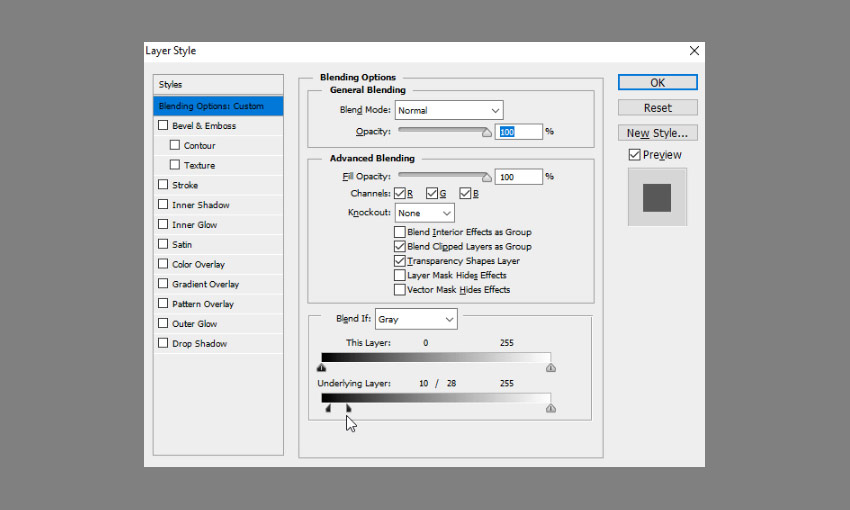Uncheck Blend Clipped Layers as Group
This screenshot has height=510, width=850.
400,247
